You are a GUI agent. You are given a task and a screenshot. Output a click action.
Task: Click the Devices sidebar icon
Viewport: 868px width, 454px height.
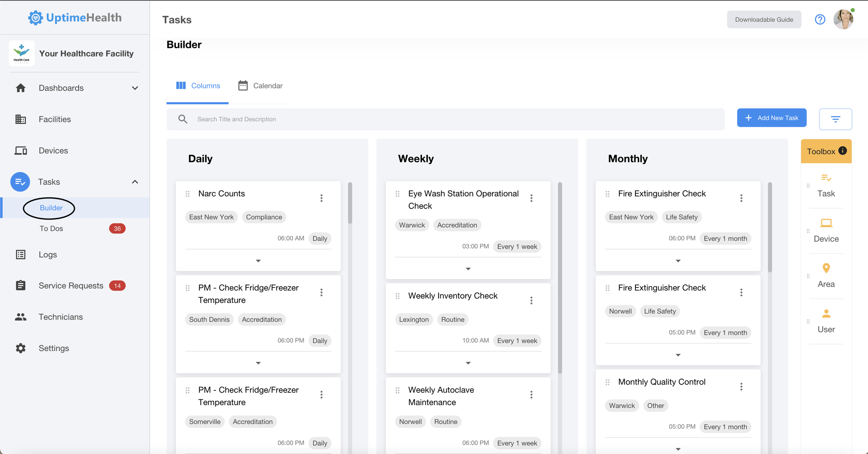click(21, 150)
